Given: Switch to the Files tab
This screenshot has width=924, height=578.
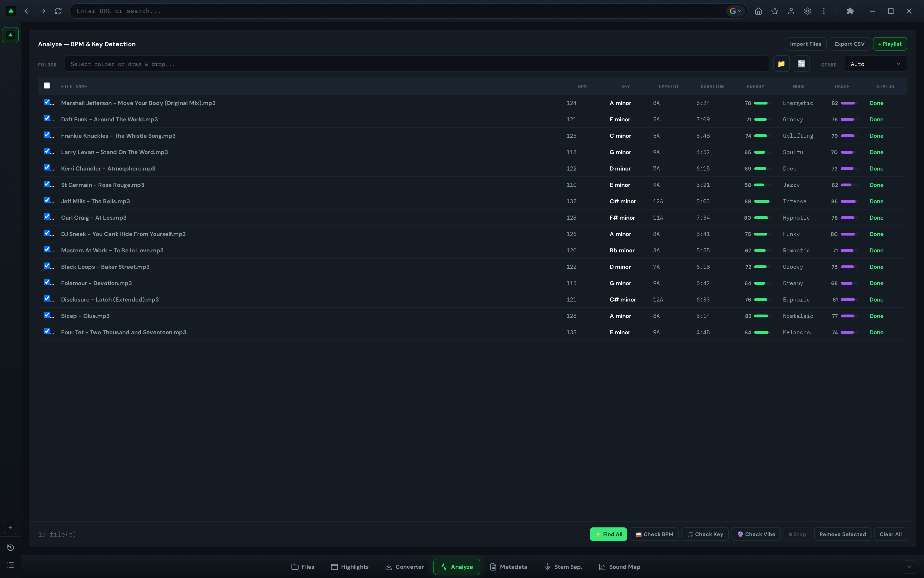Looking at the screenshot, I should tap(303, 567).
